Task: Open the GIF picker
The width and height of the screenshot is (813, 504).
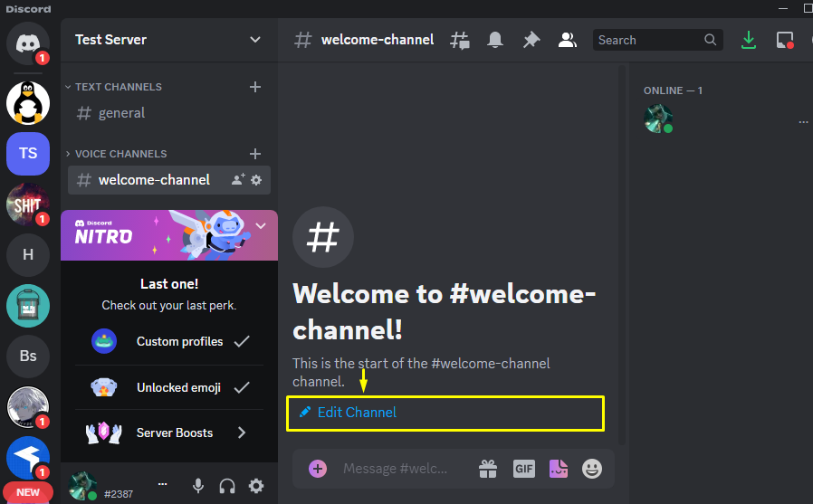Action: click(x=523, y=469)
